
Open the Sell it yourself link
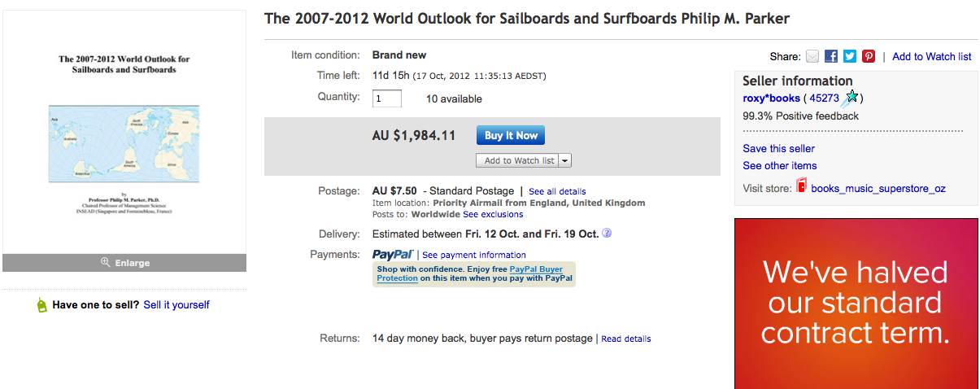176,305
